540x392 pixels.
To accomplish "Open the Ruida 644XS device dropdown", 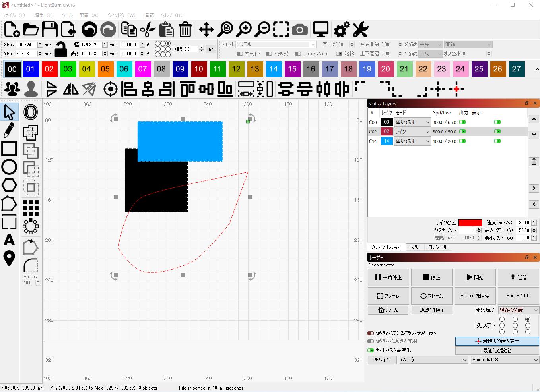I will pos(505,360).
